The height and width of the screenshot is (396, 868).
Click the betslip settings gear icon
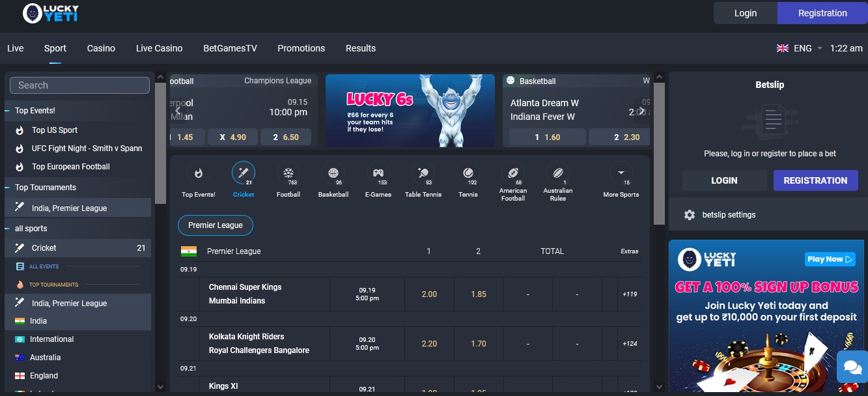point(690,215)
